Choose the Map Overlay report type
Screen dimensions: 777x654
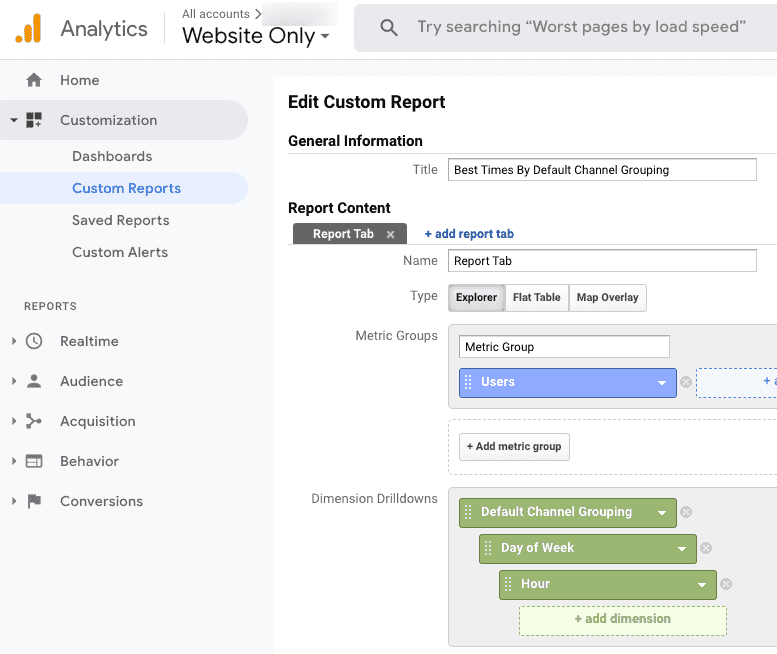[607, 297]
